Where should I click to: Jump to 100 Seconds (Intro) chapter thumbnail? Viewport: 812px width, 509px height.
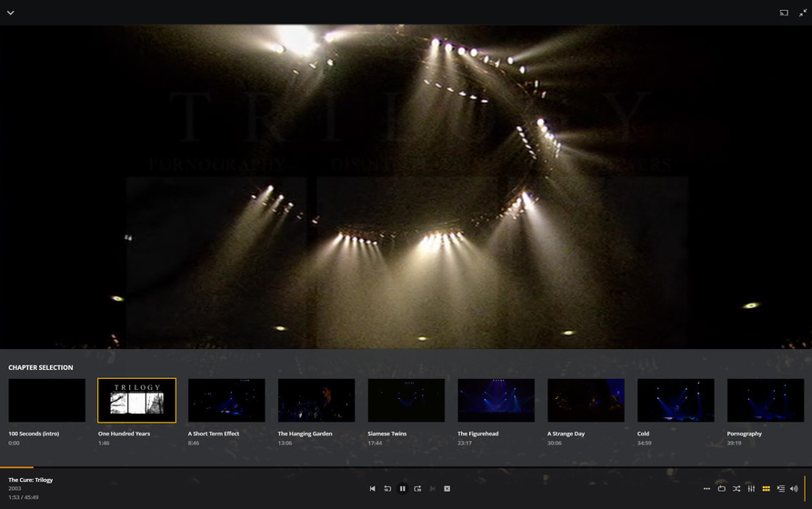coord(47,400)
